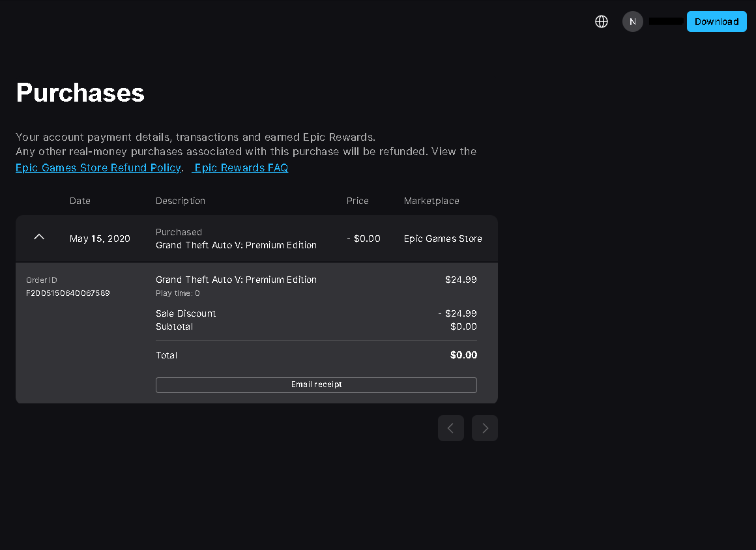Open the Epic Rewards FAQ link
This screenshot has width=756, height=550.
[241, 167]
